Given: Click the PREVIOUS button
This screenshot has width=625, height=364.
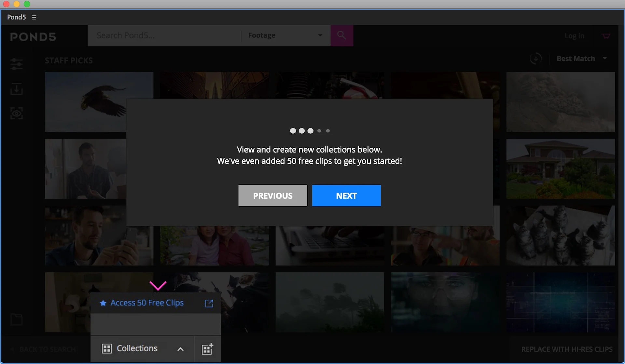Looking at the screenshot, I should 272,195.
